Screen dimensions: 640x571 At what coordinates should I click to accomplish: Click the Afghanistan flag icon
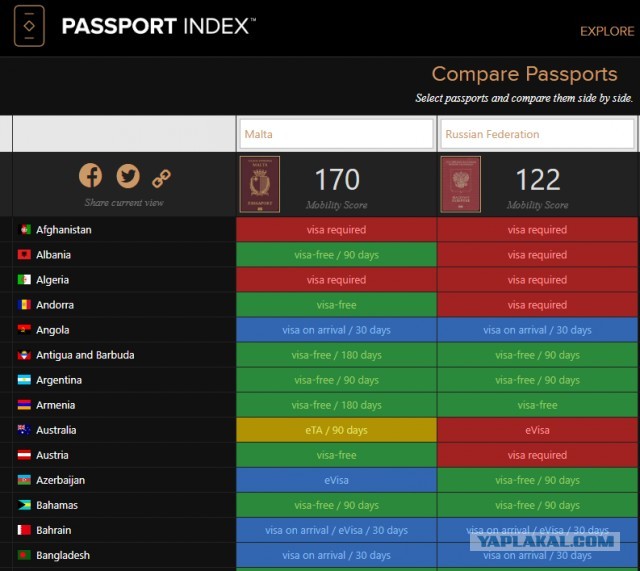pyautogui.click(x=24, y=230)
